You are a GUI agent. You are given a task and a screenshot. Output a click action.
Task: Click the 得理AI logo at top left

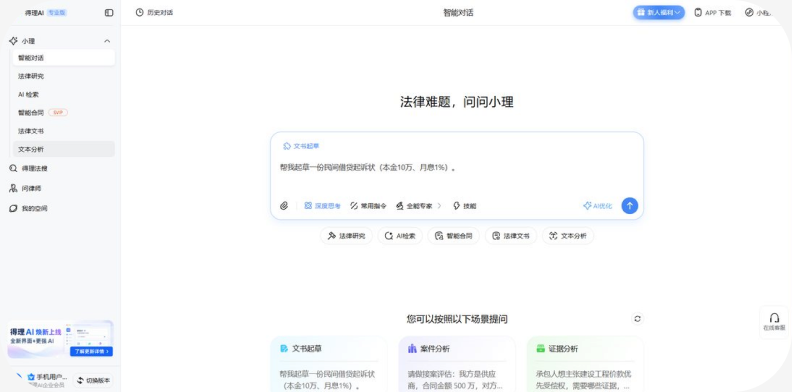(x=34, y=13)
